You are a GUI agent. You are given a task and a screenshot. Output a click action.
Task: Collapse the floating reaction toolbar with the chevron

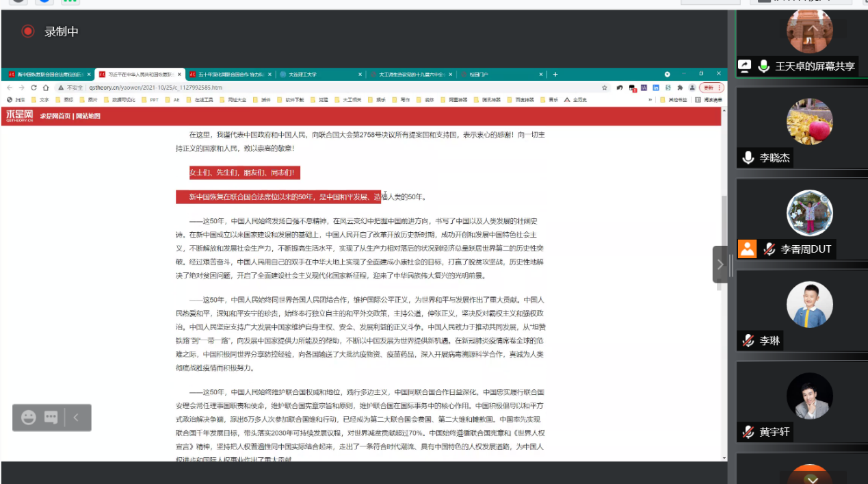[x=77, y=418]
